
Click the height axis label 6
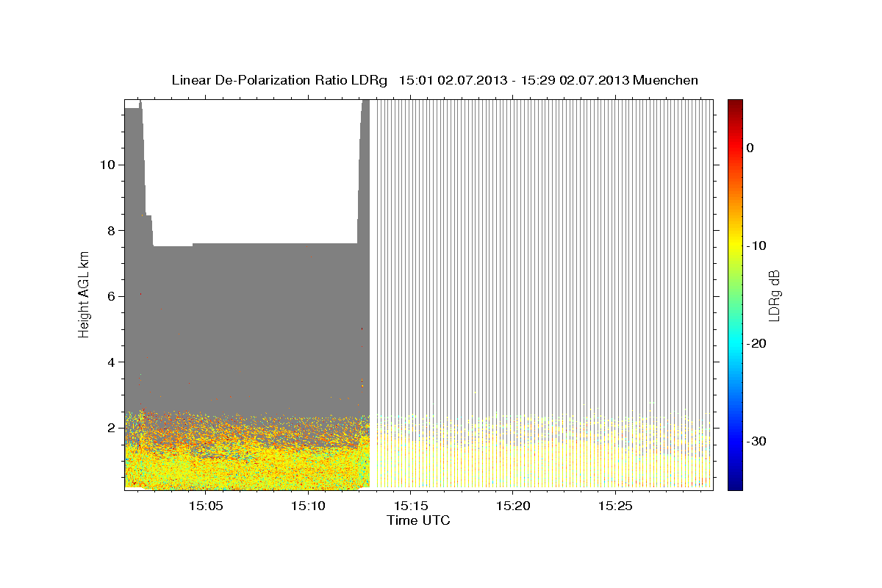click(110, 296)
